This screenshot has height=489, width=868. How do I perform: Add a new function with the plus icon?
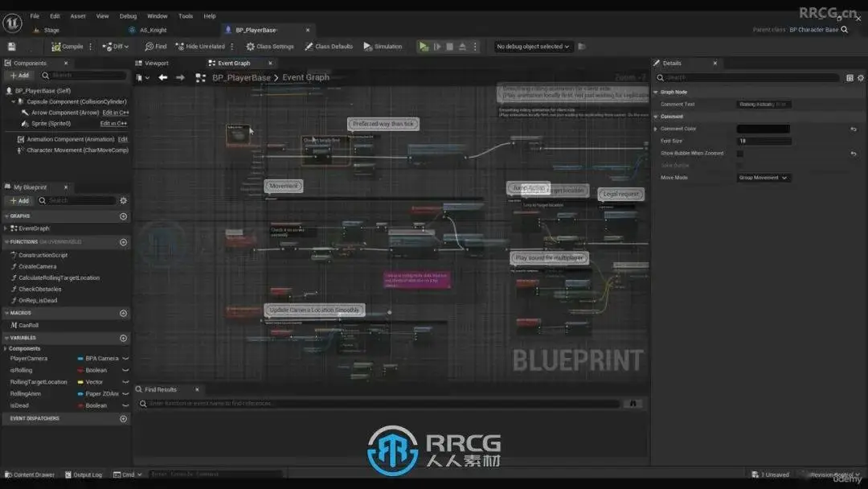[124, 242]
